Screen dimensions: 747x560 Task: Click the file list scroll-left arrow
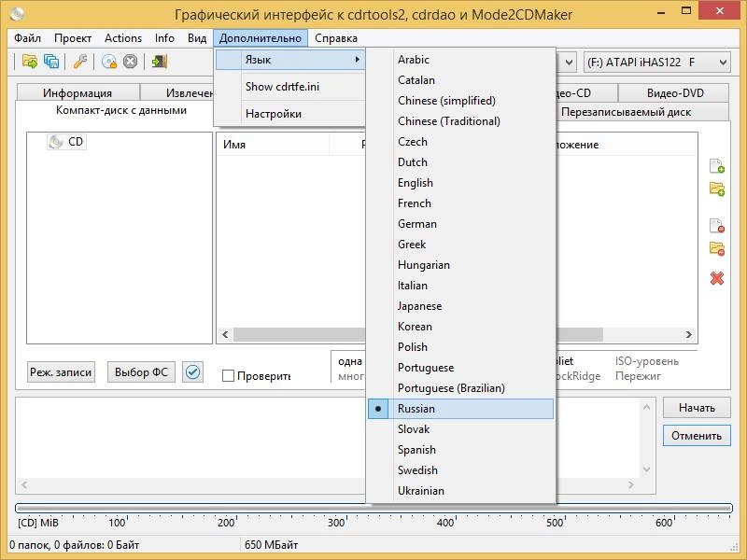(225, 335)
